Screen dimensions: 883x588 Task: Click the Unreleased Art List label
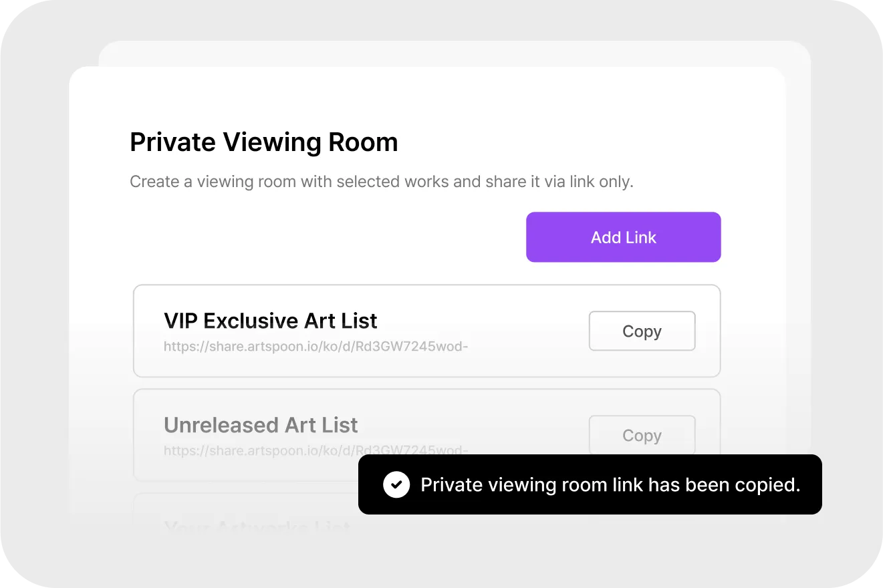pos(261,425)
